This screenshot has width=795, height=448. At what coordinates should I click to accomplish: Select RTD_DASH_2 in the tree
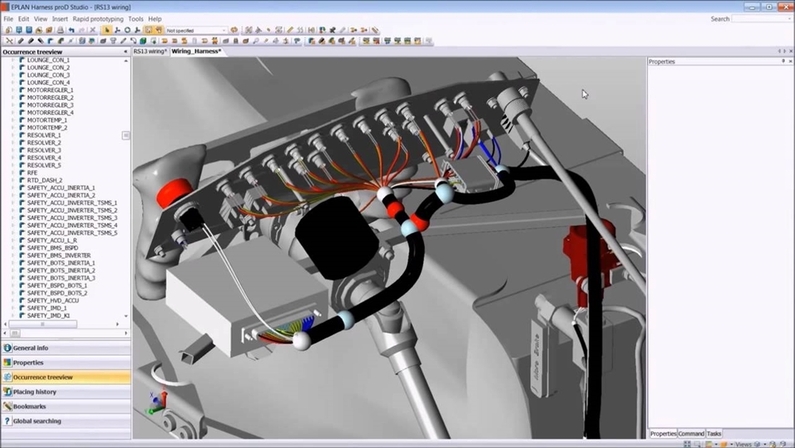pyautogui.click(x=45, y=180)
